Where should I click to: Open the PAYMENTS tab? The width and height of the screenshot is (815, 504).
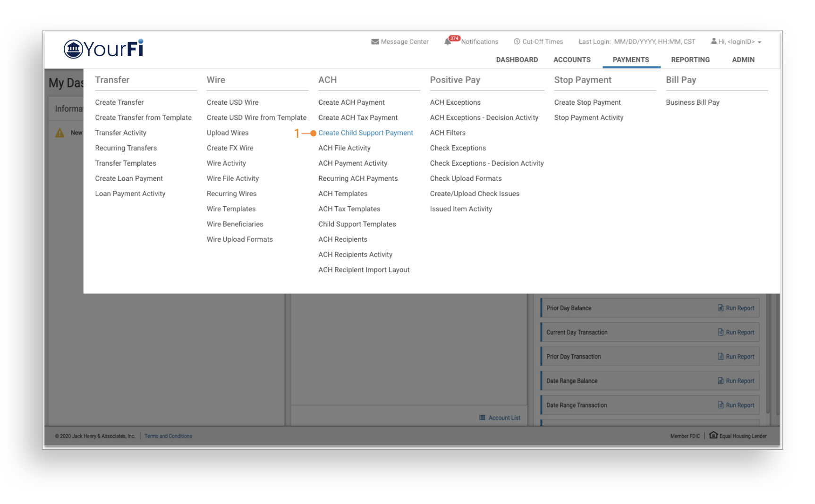(x=630, y=59)
